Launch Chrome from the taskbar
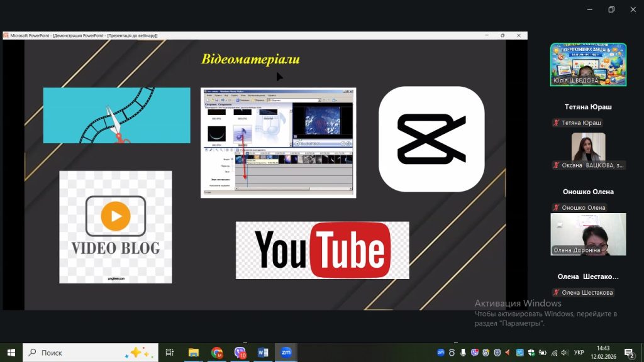The image size is (644, 362). [217, 353]
